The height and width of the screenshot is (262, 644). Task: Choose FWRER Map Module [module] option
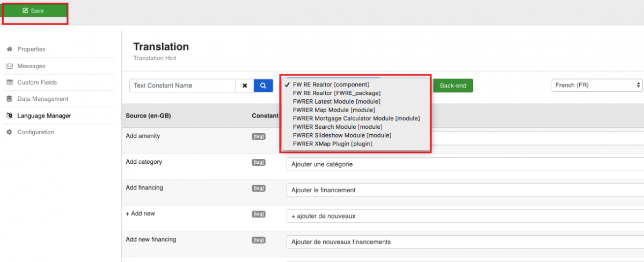tap(334, 110)
